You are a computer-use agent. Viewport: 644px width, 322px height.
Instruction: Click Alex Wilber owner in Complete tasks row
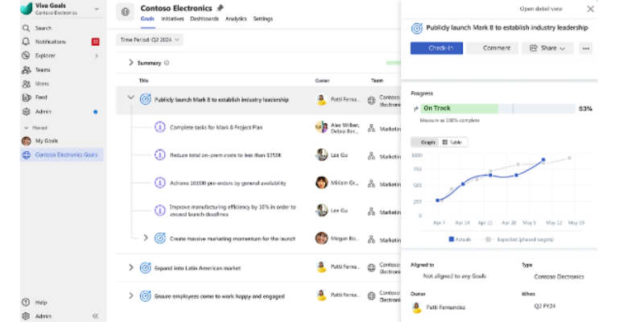(345, 125)
